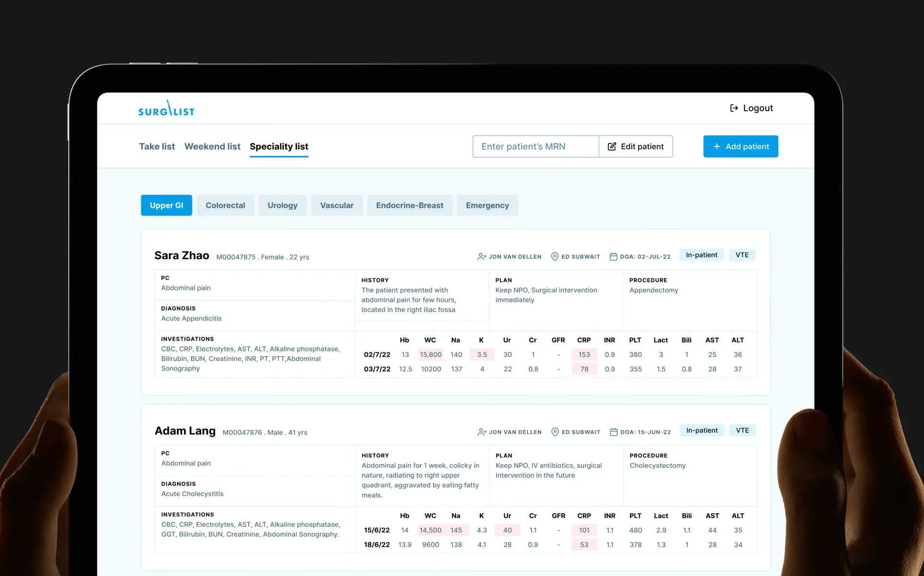The height and width of the screenshot is (576, 924).
Task: Click the CRP value 78
Action: pyautogui.click(x=584, y=369)
